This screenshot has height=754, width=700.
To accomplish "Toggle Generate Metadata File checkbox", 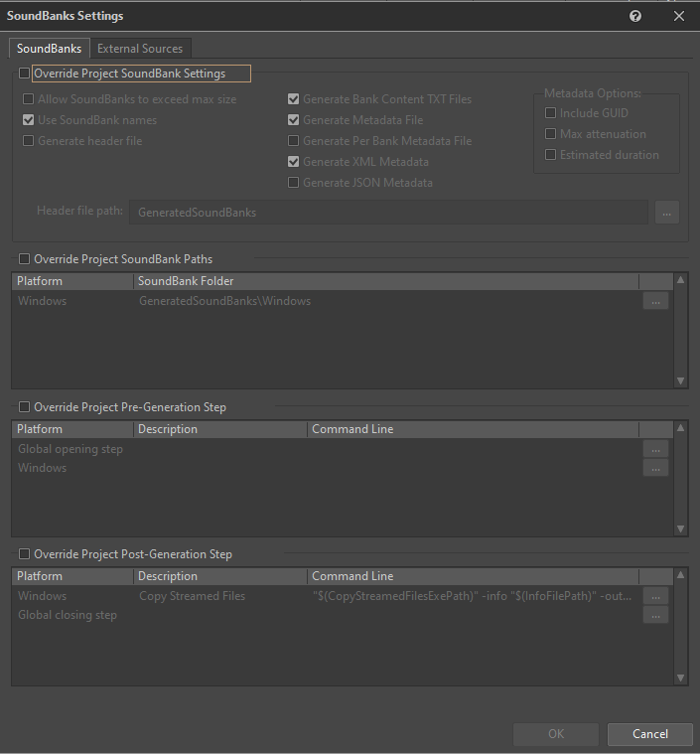I will (293, 120).
